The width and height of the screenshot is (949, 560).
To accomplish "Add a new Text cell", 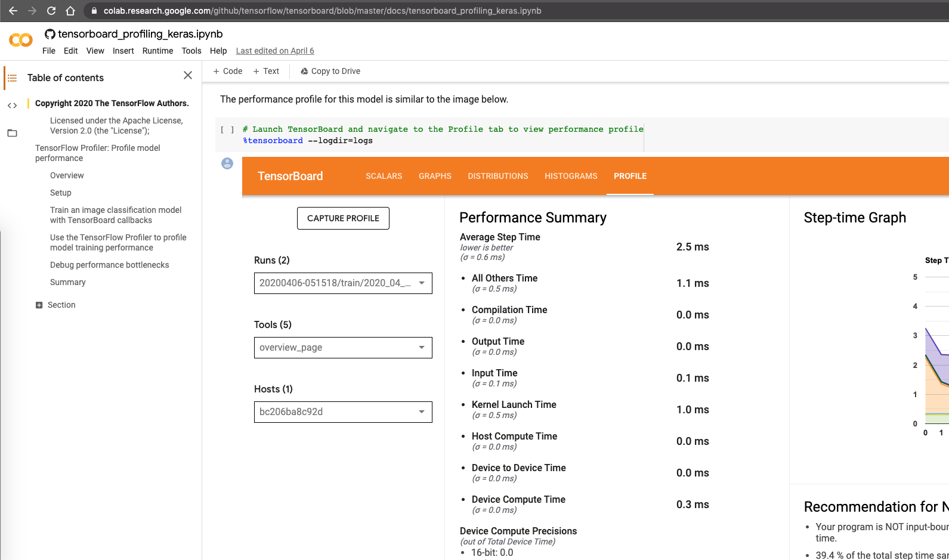I will [266, 71].
